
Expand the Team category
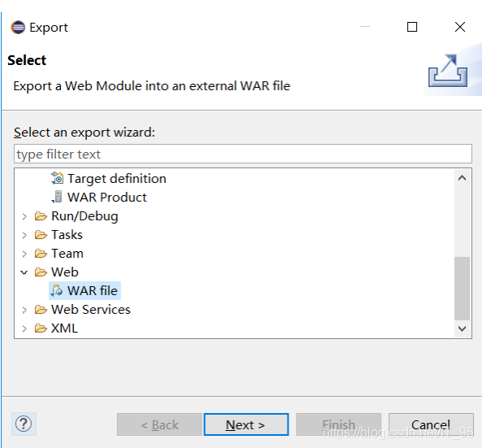pyautogui.click(x=24, y=254)
